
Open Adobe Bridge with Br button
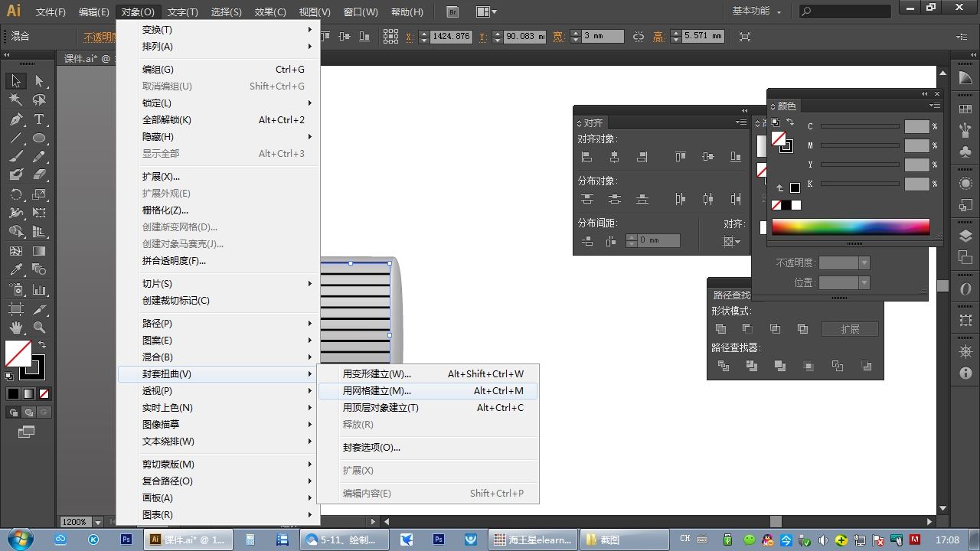click(452, 11)
